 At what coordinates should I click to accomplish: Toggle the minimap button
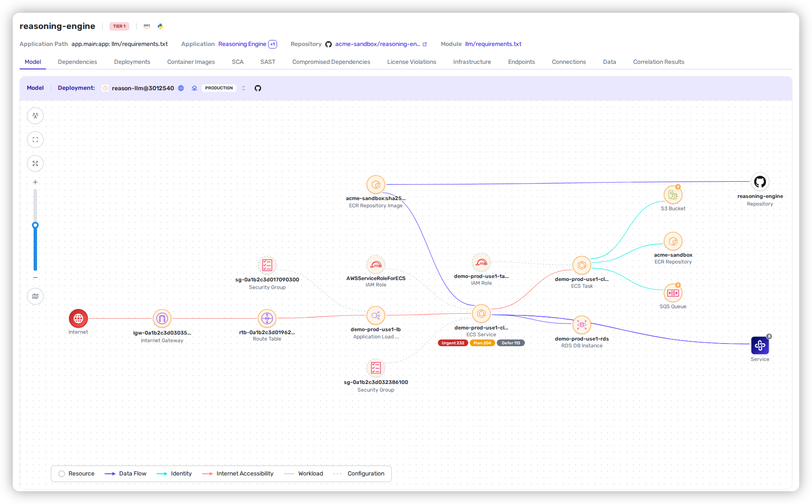pos(35,296)
